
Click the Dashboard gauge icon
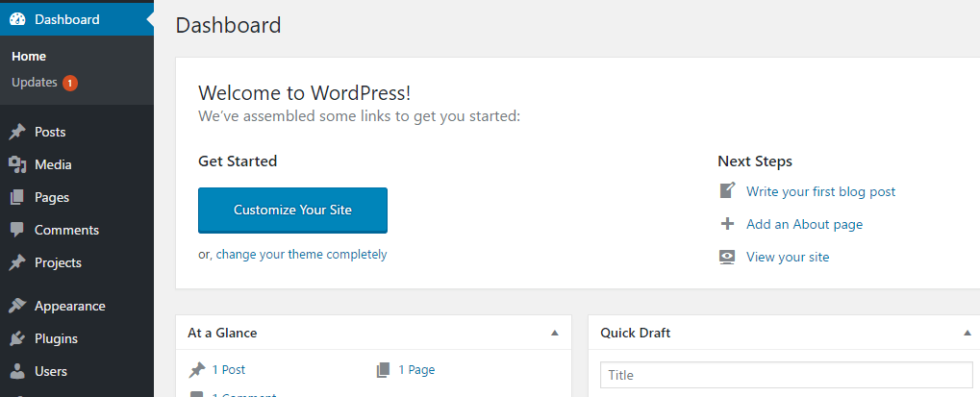(17, 19)
